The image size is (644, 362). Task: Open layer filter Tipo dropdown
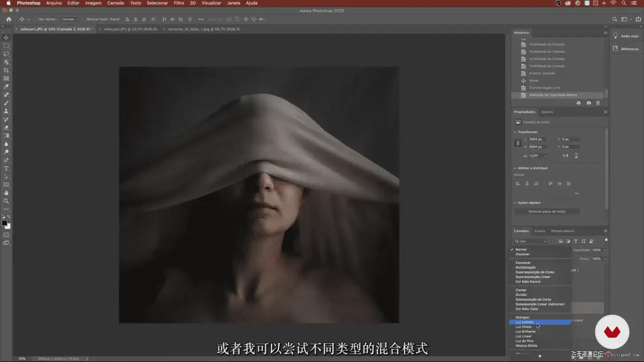pyautogui.click(x=530, y=241)
